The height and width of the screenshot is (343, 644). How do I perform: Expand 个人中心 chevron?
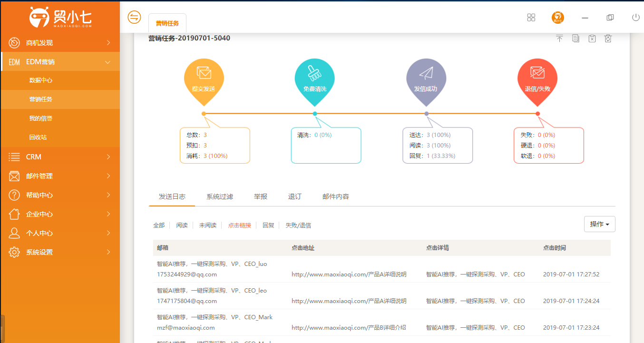tap(108, 233)
